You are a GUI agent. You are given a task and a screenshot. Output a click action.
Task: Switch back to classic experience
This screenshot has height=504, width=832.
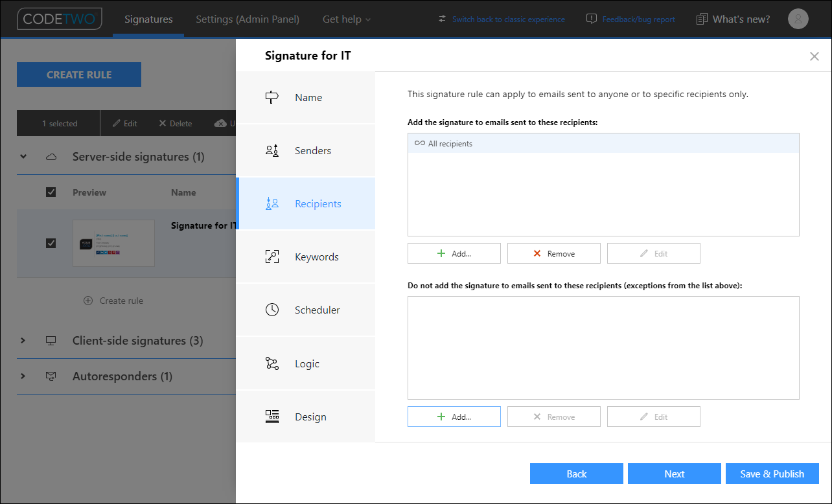point(509,19)
